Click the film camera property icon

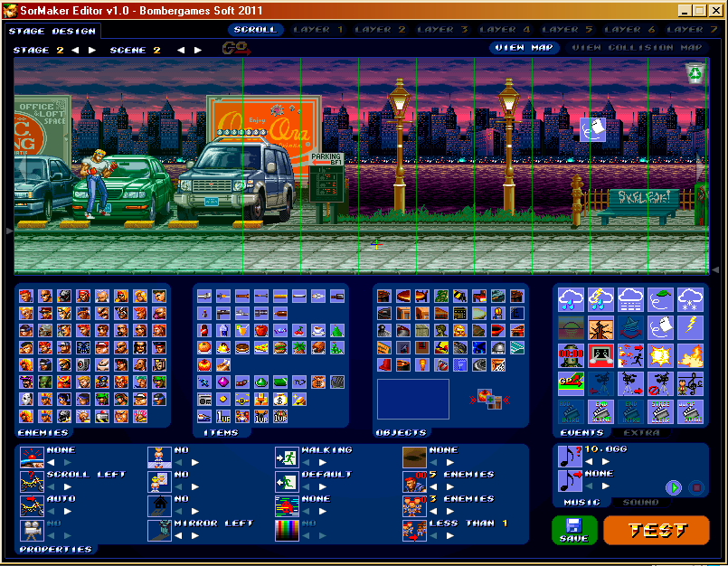pyautogui.click(x=32, y=530)
